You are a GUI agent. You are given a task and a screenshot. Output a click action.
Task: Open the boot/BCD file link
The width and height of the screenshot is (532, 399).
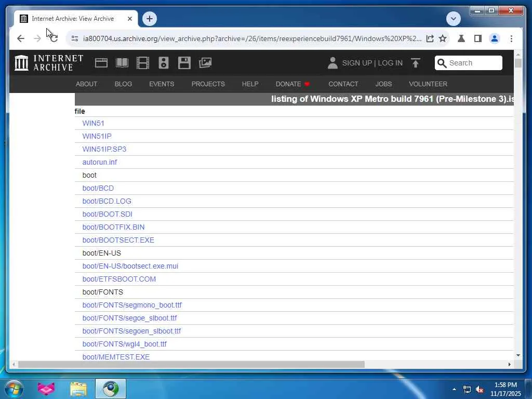tap(98, 188)
